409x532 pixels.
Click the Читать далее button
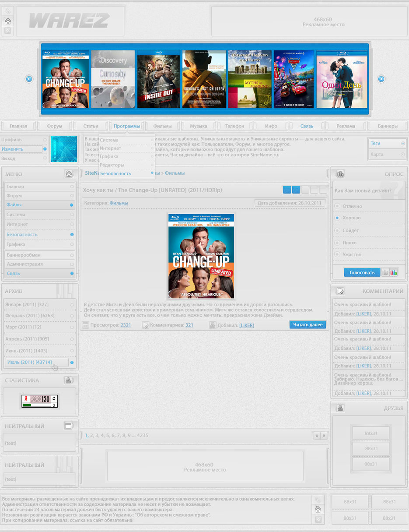pos(308,324)
